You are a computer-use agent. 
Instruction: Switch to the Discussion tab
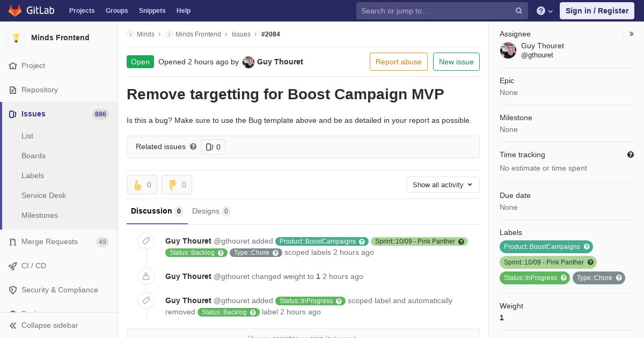click(157, 211)
